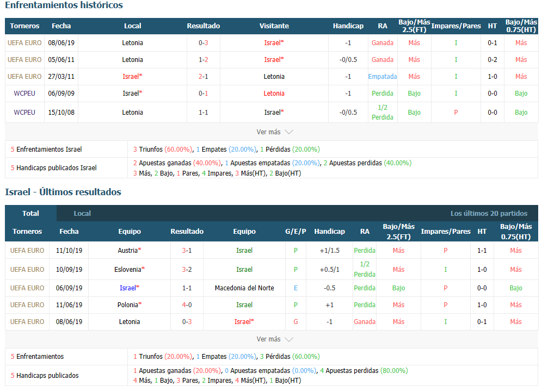
Task: Expand Ver más under Enfrentamientos históricos
Action: 274,132
